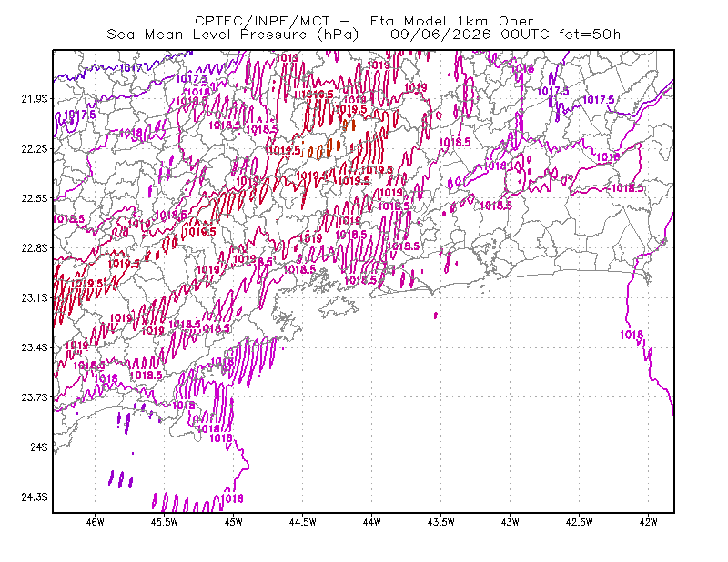The height and width of the screenshot is (562, 728).
Task: Click the purple 1017 isobar label
Action: click(131, 68)
